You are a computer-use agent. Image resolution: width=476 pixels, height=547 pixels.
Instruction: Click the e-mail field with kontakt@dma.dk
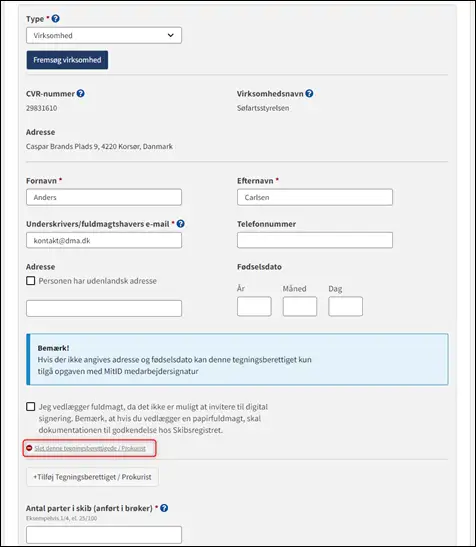click(104, 240)
